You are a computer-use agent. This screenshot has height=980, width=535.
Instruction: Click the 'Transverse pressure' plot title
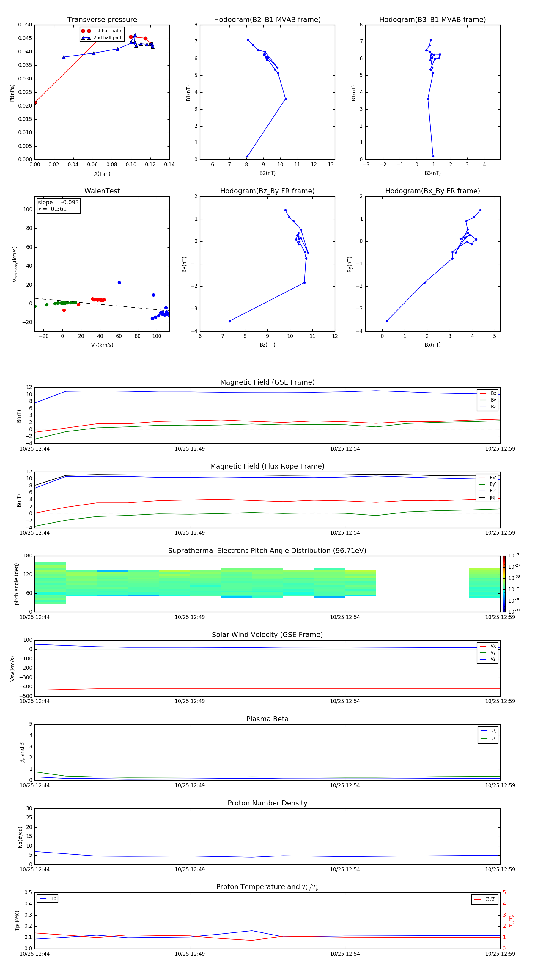point(102,20)
